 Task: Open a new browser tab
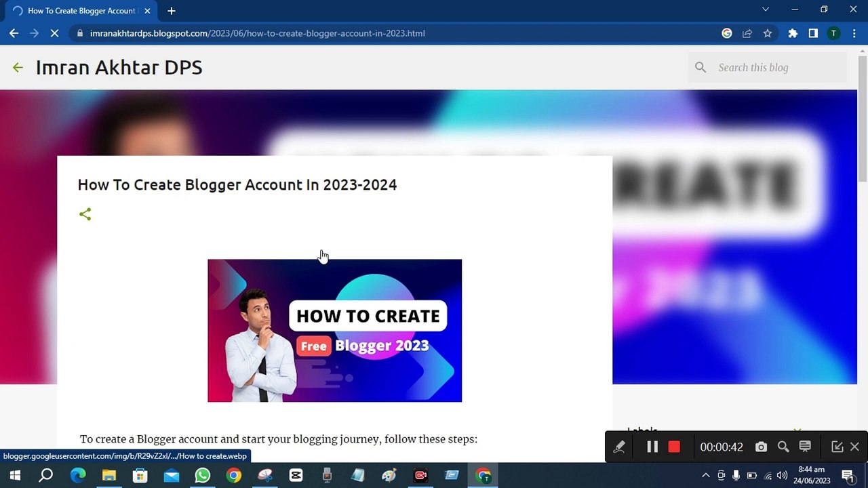[x=172, y=11]
